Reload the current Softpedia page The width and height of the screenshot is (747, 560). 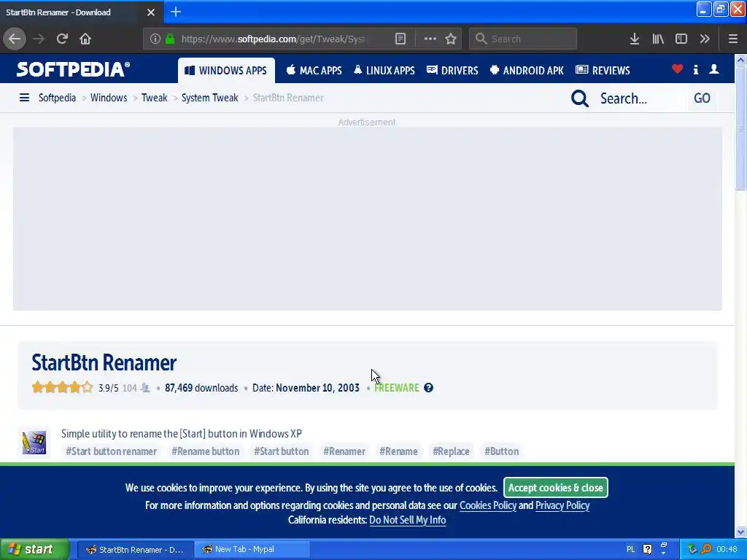tap(62, 39)
